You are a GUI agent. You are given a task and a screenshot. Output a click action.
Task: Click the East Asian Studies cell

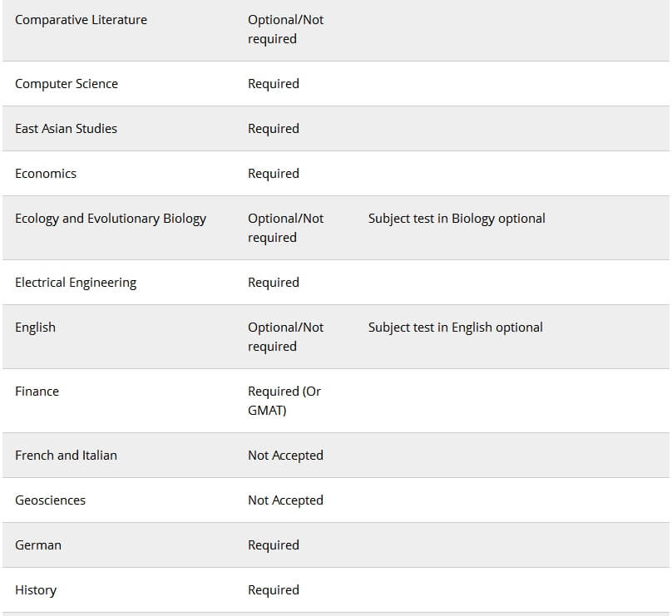coord(66,129)
